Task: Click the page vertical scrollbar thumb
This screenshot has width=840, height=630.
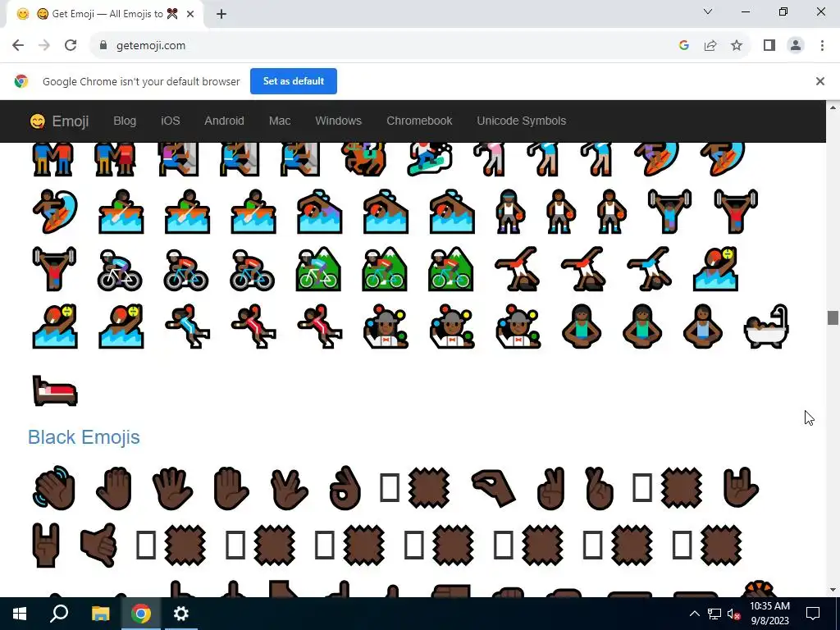Action: pos(833,317)
